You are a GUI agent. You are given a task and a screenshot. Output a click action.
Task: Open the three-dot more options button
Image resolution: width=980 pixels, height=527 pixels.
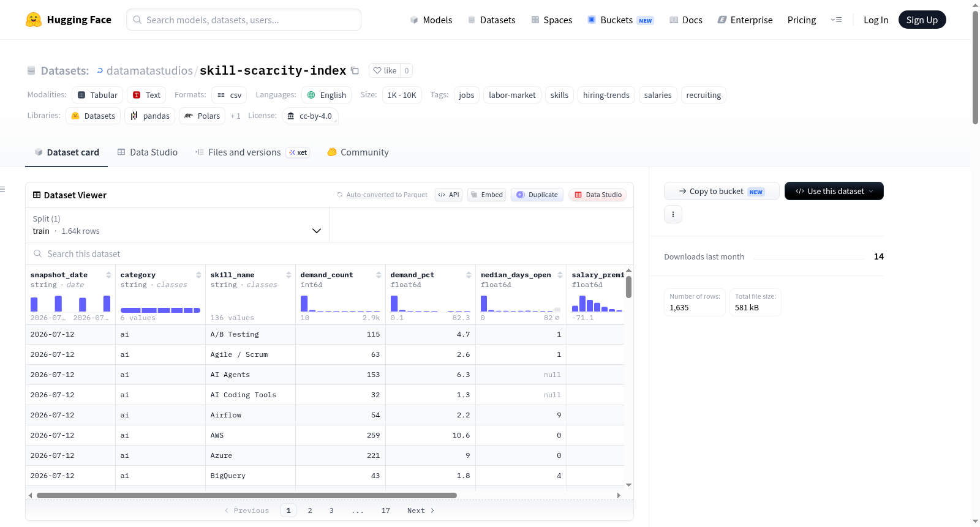pos(673,214)
